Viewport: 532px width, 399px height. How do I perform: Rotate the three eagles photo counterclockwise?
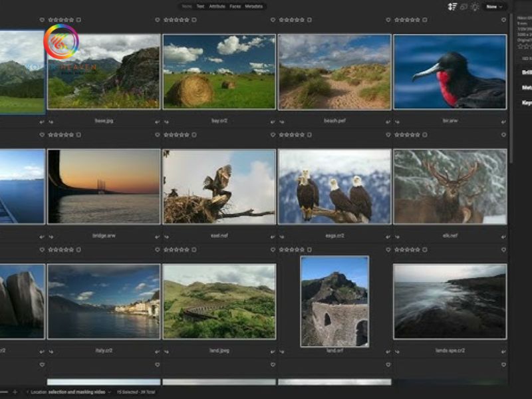pyautogui.click(x=282, y=237)
